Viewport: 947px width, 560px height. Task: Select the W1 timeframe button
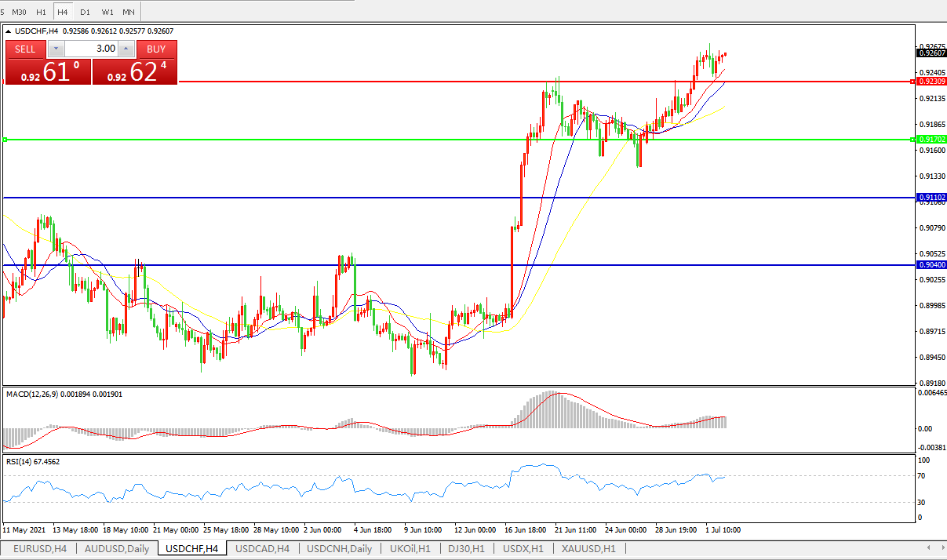pos(107,12)
